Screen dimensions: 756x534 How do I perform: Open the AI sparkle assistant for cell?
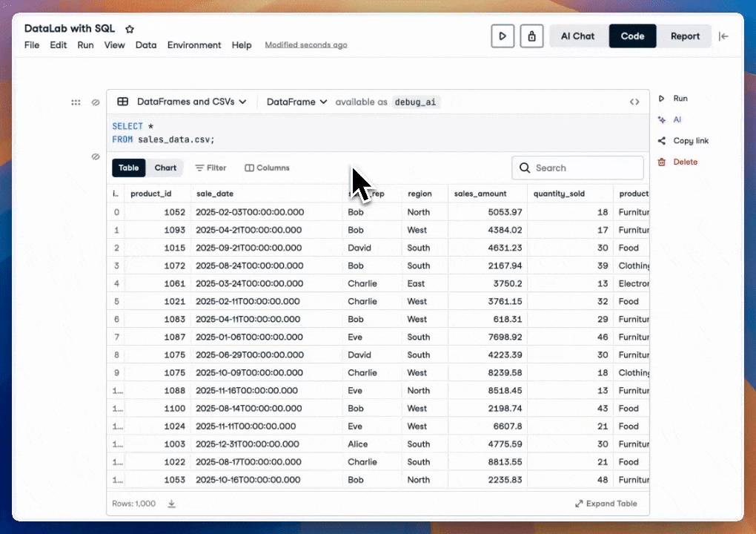(661, 119)
